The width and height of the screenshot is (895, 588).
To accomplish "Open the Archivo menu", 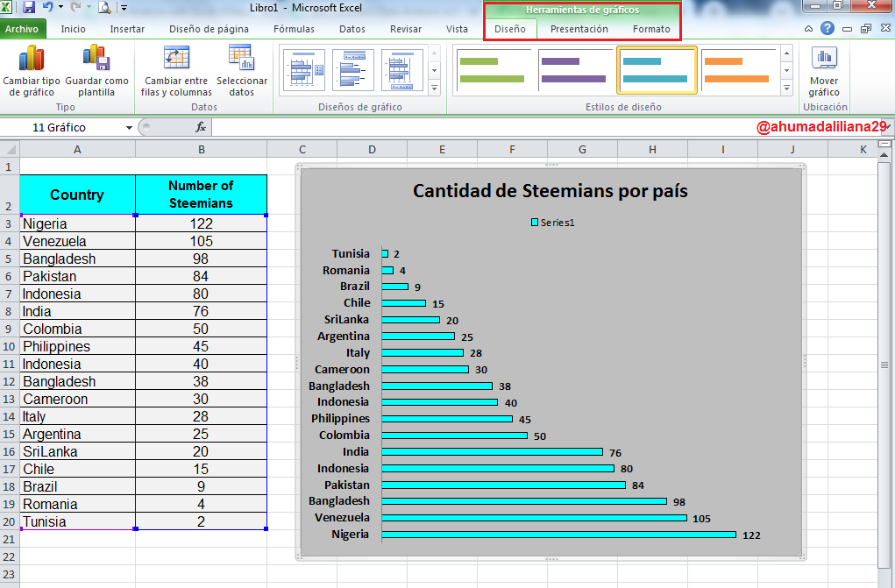I will tap(22, 29).
